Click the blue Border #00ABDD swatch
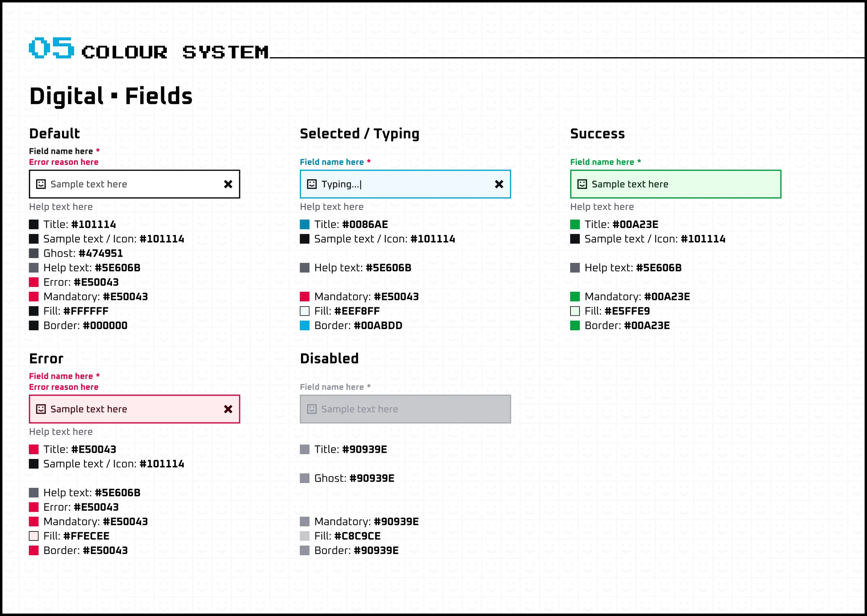 click(x=304, y=325)
